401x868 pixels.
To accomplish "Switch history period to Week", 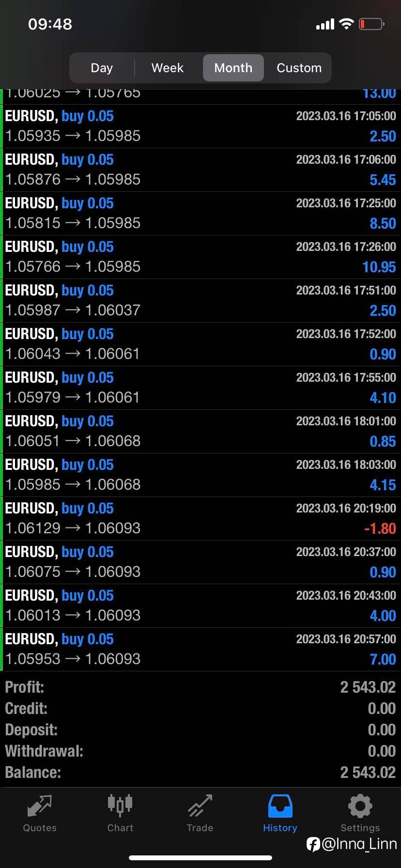I will point(168,68).
